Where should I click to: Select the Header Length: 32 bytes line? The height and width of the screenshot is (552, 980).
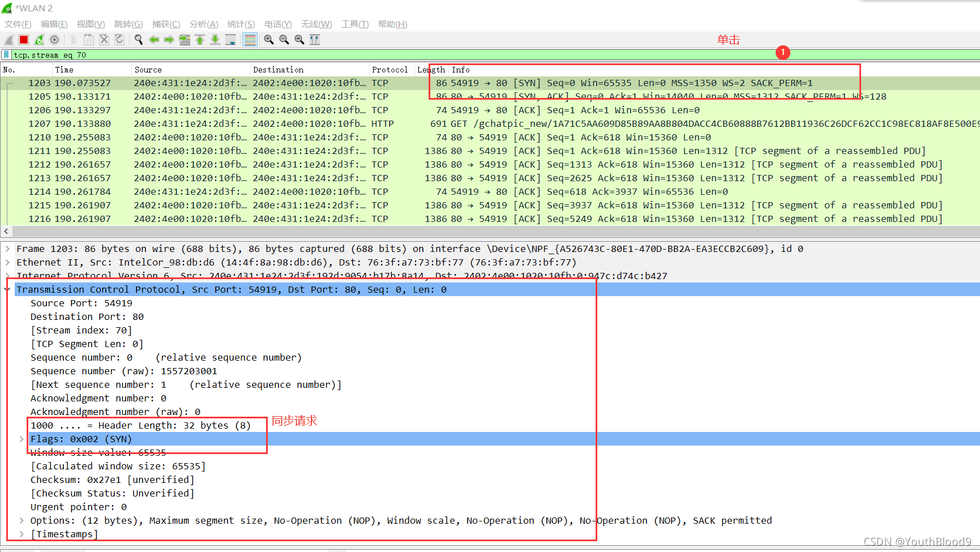(x=141, y=425)
